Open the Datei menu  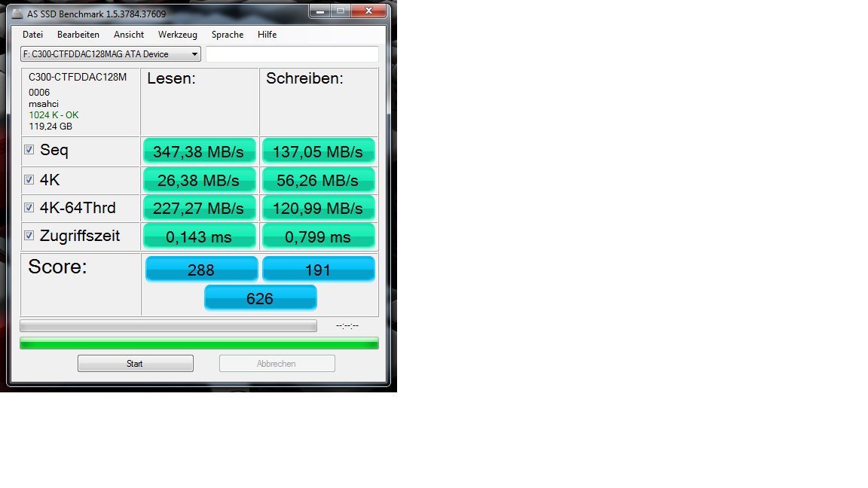pyautogui.click(x=32, y=35)
